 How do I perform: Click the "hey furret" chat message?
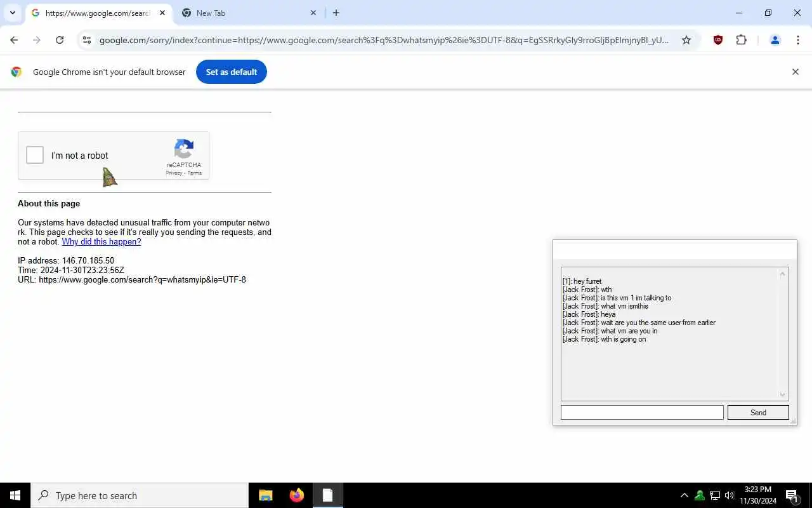(582, 281)
